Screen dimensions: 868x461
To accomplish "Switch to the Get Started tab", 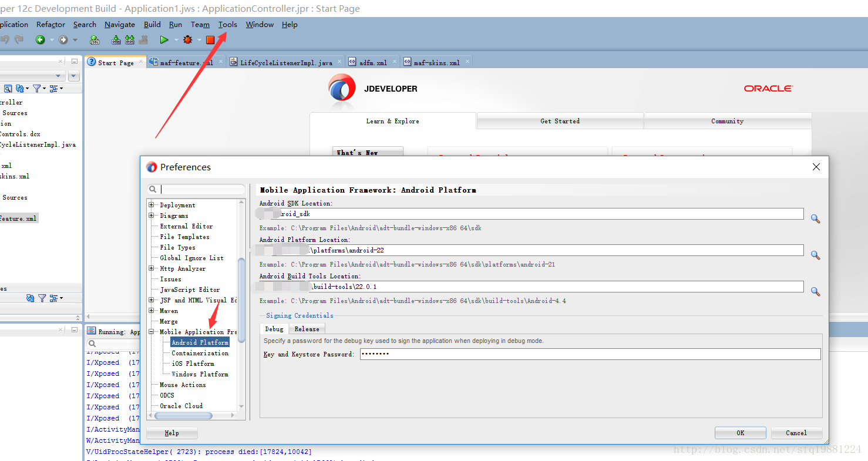I will click(560, 121).
